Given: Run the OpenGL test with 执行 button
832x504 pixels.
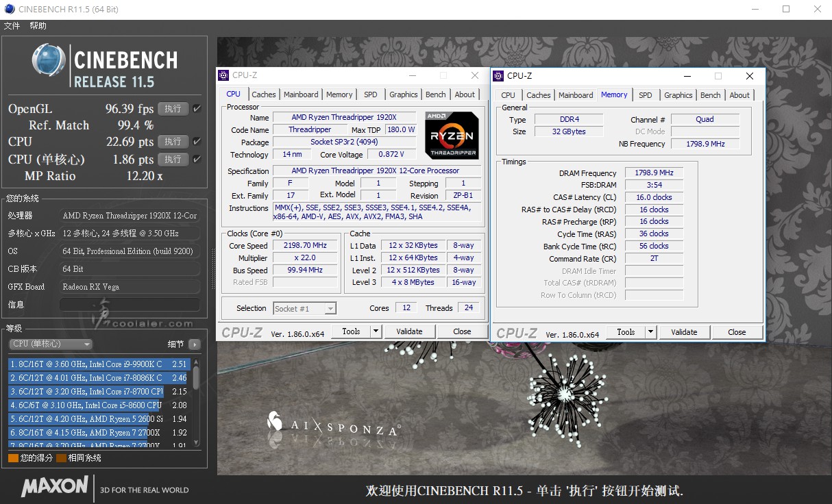Looking at the screenshot, I should pyautogui.click(x=173, y=109).
